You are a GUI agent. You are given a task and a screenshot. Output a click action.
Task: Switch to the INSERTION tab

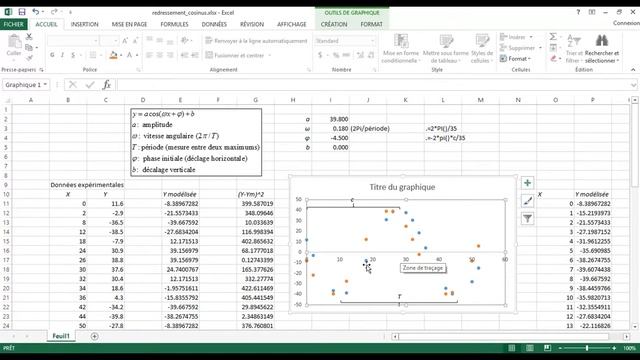click(x=84, y=24)
